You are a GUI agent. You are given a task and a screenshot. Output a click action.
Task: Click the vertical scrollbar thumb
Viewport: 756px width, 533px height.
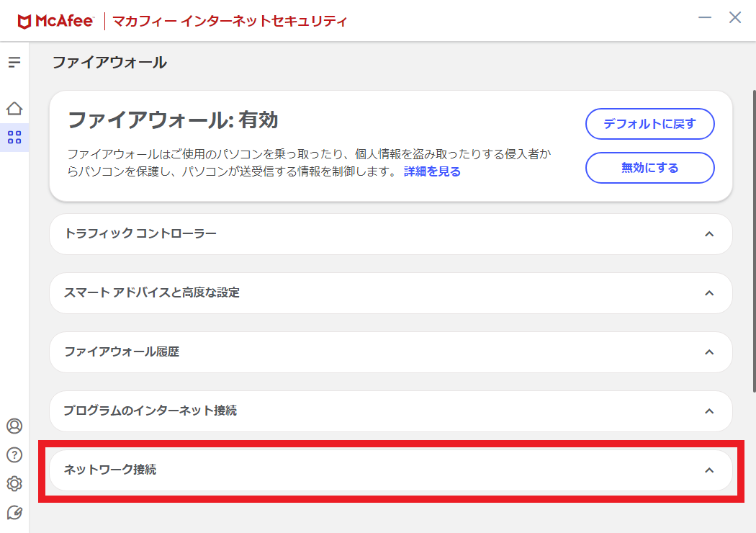[754, 241]
